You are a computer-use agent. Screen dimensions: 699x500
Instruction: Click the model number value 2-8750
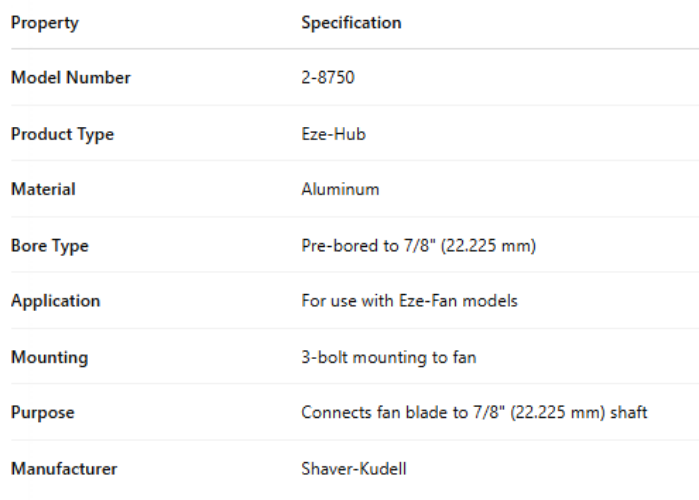pyautogui.click(x=327, y=78)
